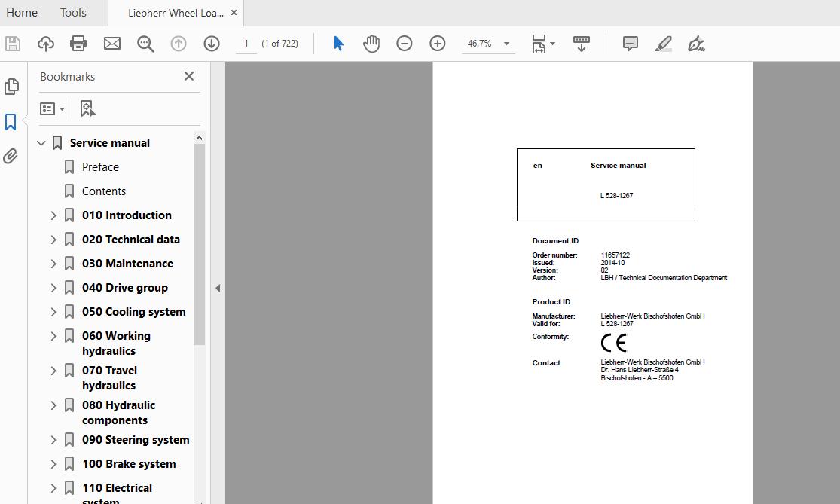The height and width of the screenshot is (504, 840).
Task: Close the Bookmarks panel
Action: 189,76
